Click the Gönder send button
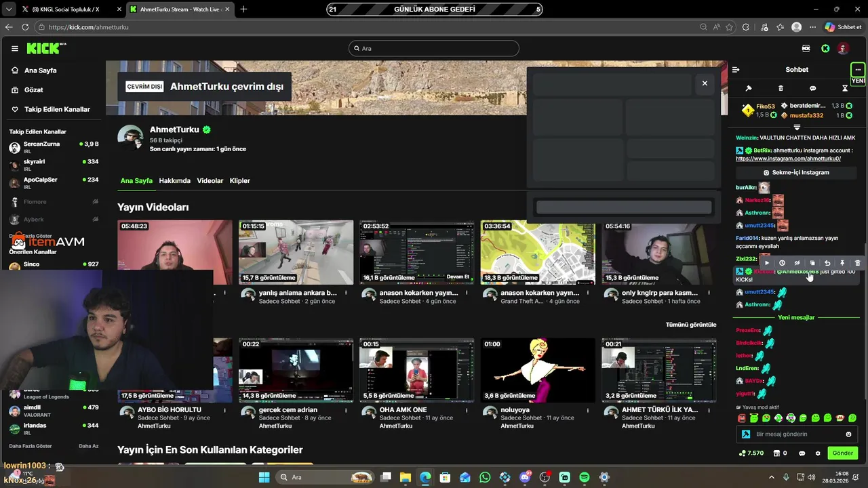This screenshot has width=868, height=488. [842, 453]
